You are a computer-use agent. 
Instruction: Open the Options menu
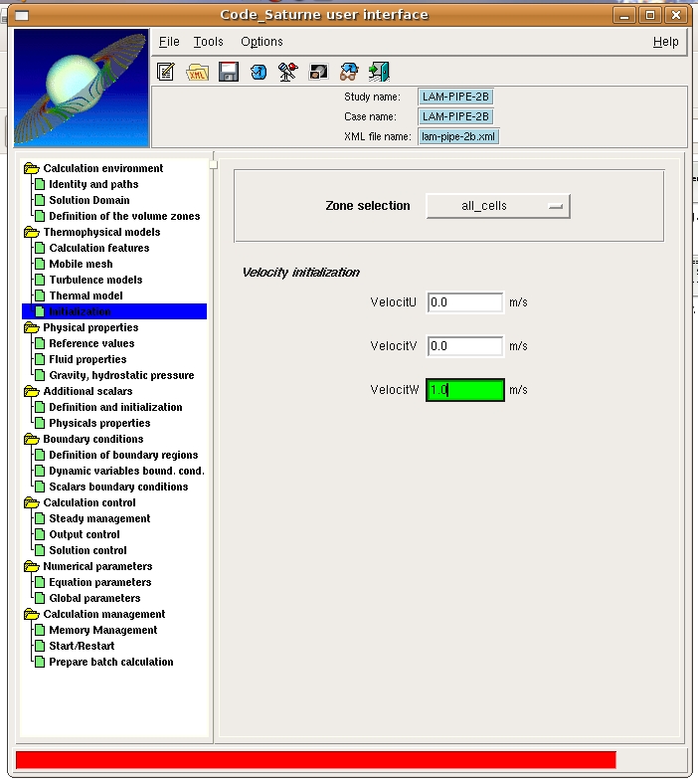[262, 42]
